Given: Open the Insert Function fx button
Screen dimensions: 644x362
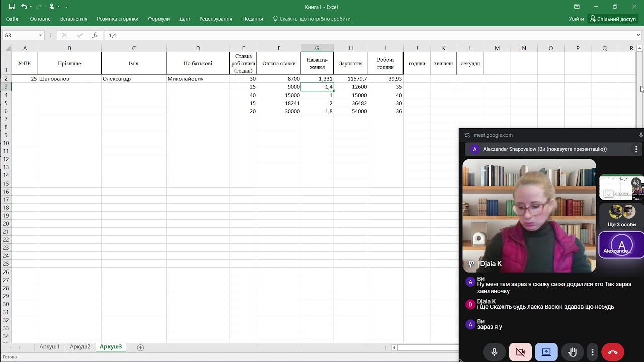Looking at the screenshot, I should pos(95,35).
